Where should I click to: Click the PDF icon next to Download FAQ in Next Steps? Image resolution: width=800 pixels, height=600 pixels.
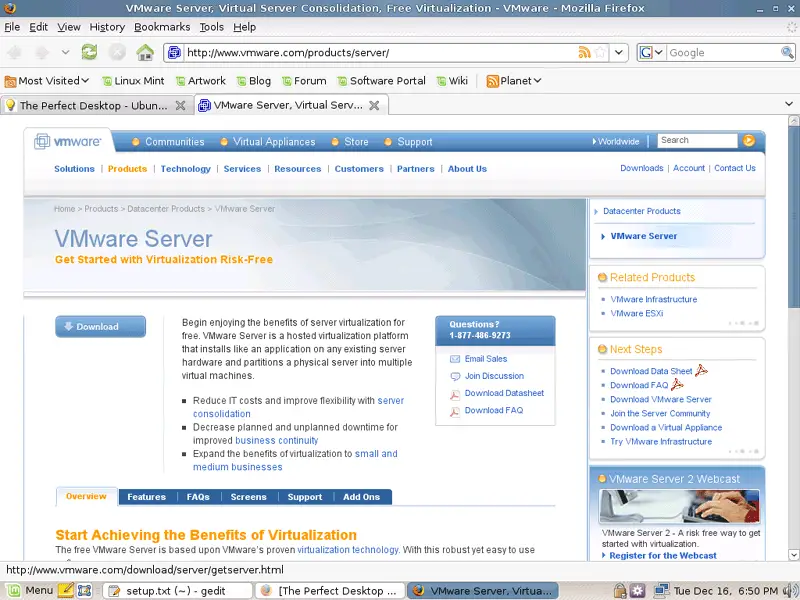677,384
